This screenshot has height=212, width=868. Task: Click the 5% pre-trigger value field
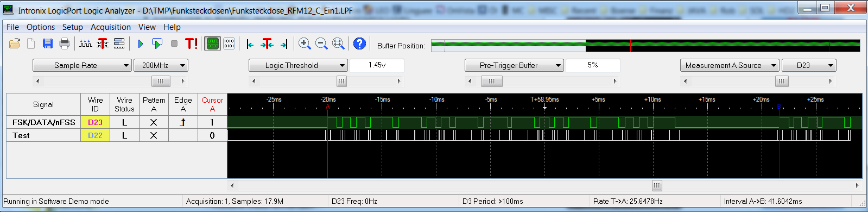[593, 65]
